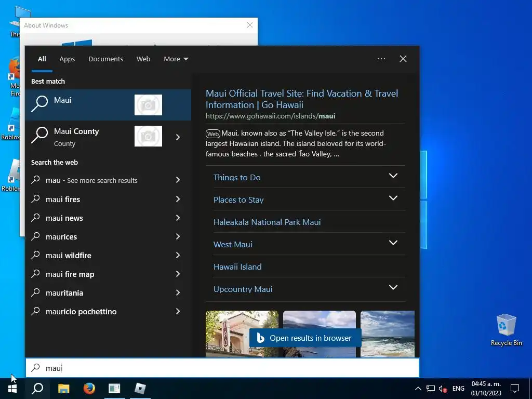Select the Maui best match result
The width and height of the screenshot is (532, 399).
108,105
